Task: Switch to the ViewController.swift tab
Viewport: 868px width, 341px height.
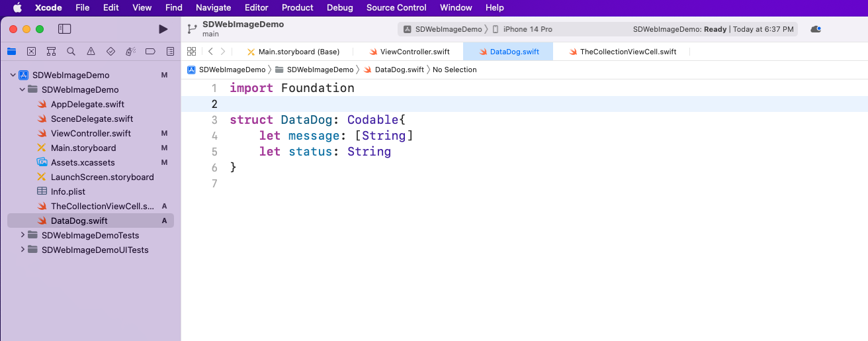Action: click(409, 52)
